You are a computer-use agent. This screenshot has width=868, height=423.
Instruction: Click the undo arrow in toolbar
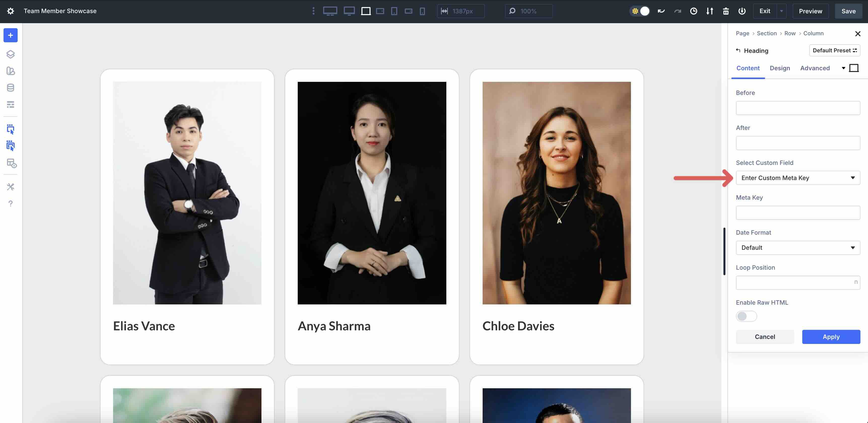click(661, 11)
